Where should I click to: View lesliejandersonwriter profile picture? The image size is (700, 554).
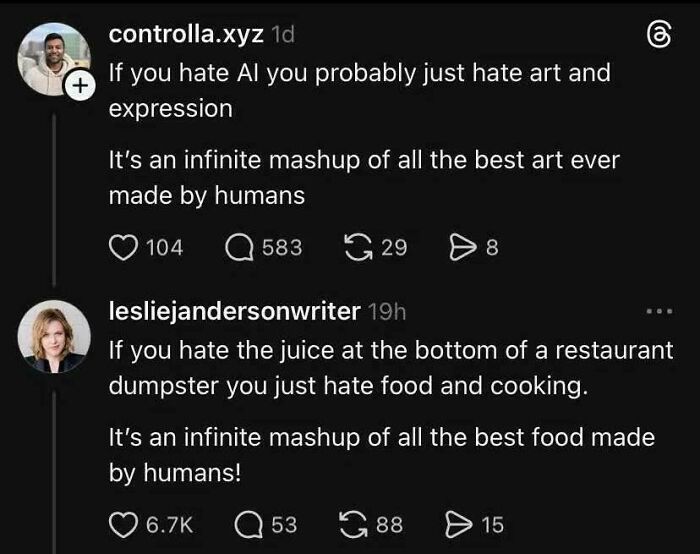coord(54,336)
